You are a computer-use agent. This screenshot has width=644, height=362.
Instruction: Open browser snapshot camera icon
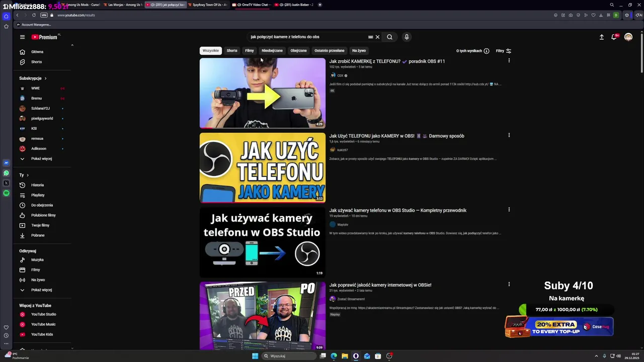click(x=571, y=15)
